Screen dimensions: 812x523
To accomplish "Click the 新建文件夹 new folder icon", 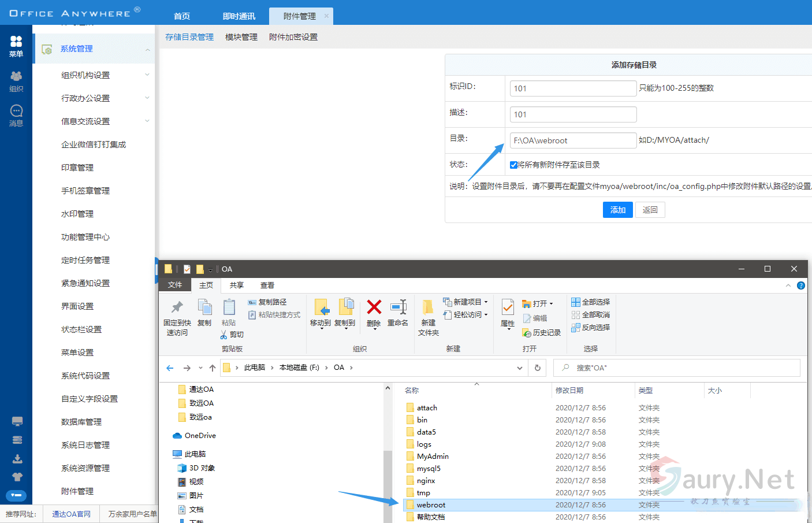I will coord(428,308).
